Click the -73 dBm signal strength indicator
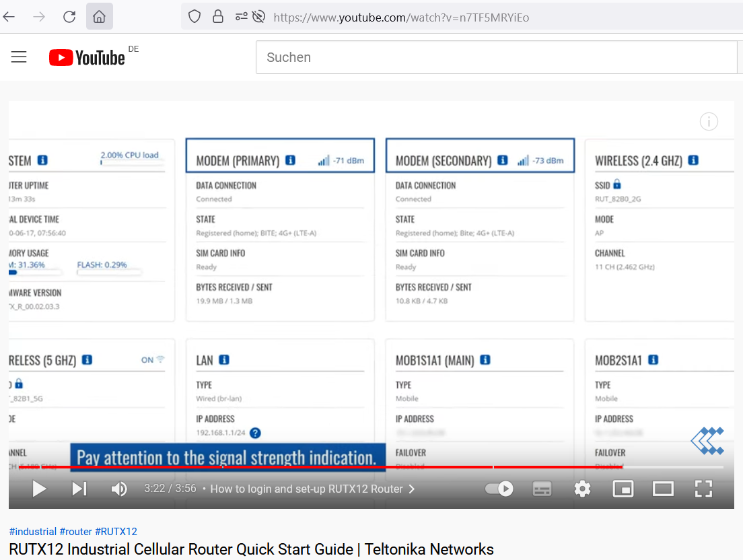The height and width of the screenshot is (560, 743). pos(540,161)
